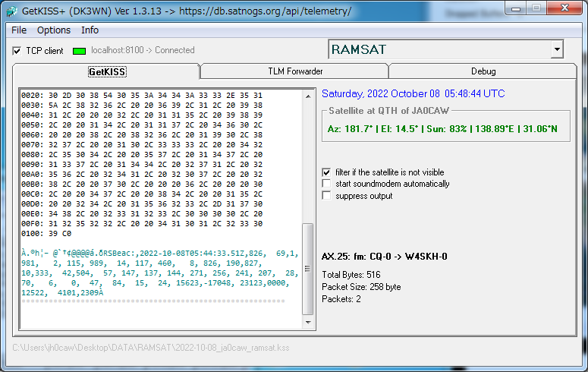The width and height of the screenshot is (588, 372).
Task: Open the Options menu
Action: point(54,30)
